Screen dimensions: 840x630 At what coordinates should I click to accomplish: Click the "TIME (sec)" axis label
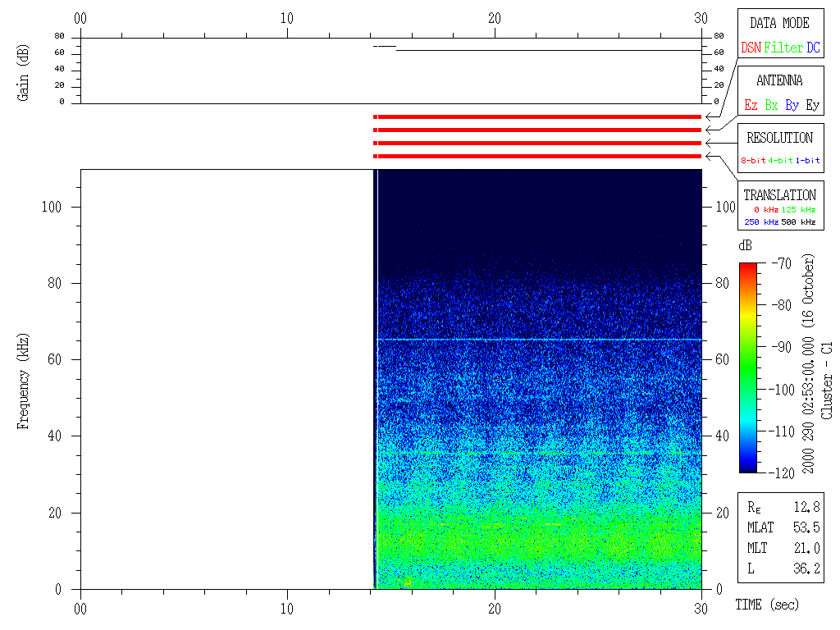click(766, 605)
